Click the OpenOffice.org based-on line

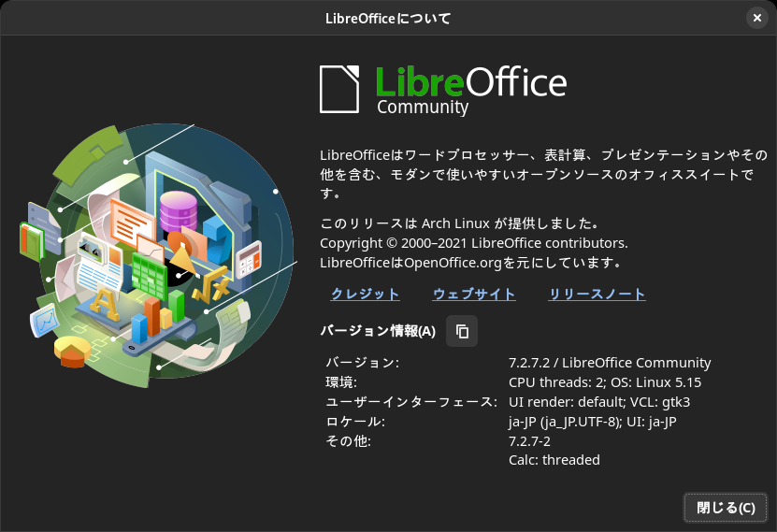coord(470,263)
